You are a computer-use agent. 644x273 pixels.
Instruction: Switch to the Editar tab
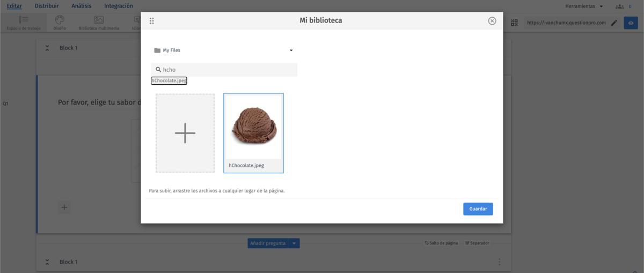(x=14, y=6)
